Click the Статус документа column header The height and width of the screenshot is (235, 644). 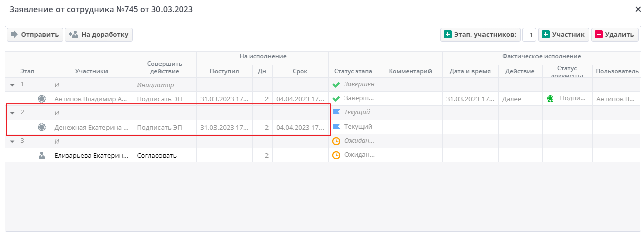point(567,71)
